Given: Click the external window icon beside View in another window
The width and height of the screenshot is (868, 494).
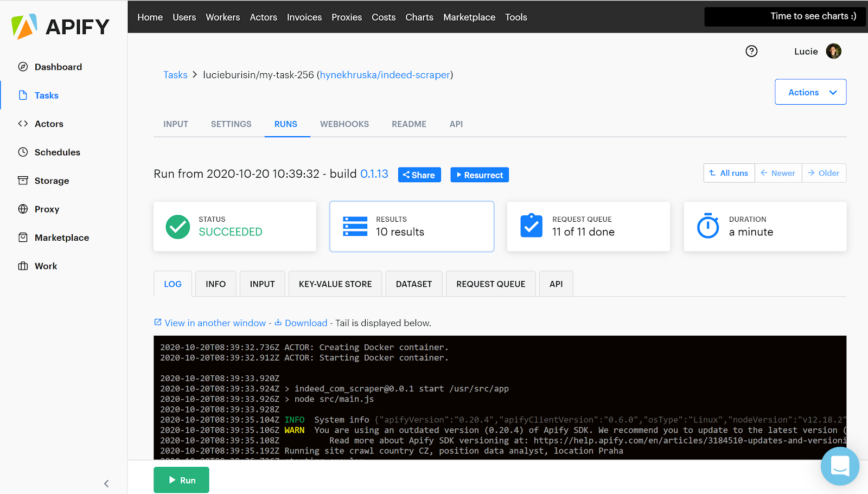Looking at the screenshot, I should pyautogui.click(x=158, y=322).
